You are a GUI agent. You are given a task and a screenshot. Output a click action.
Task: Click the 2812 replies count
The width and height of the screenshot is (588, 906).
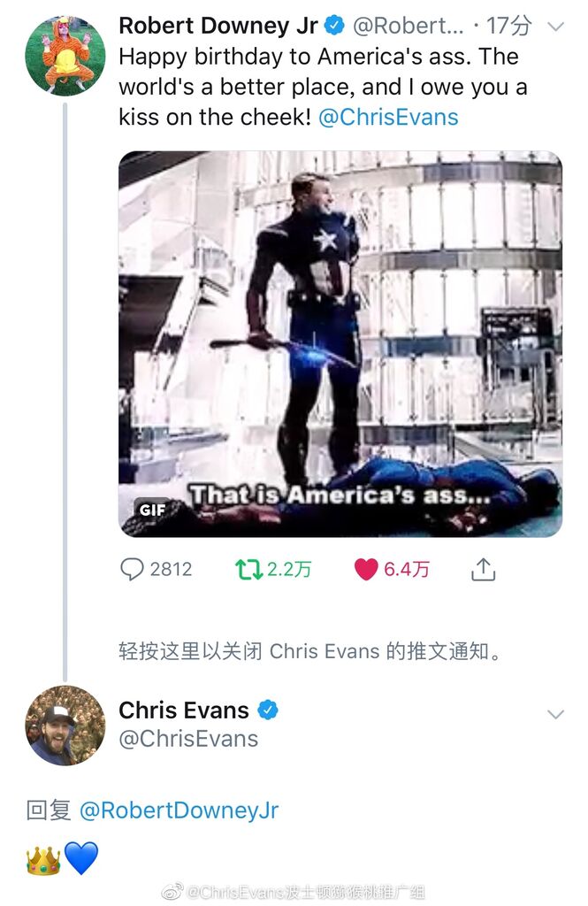pos(171,569)
